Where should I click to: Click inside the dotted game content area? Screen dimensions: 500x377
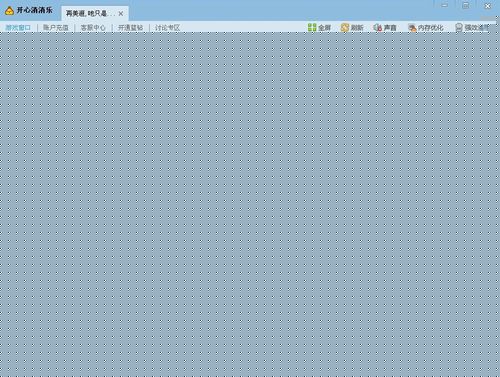tap(250, 205)
